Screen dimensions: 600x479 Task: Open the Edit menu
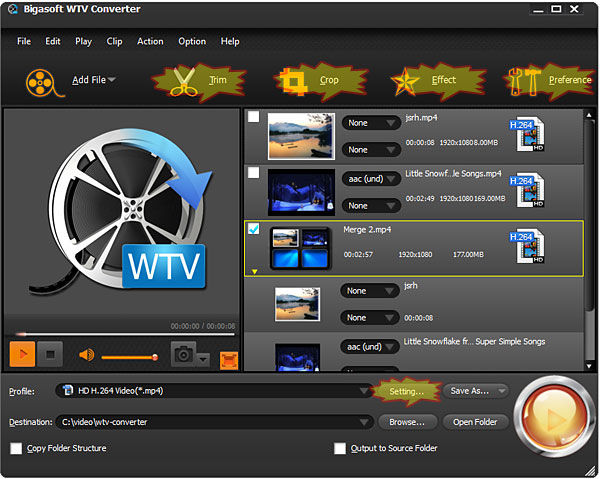53,41
